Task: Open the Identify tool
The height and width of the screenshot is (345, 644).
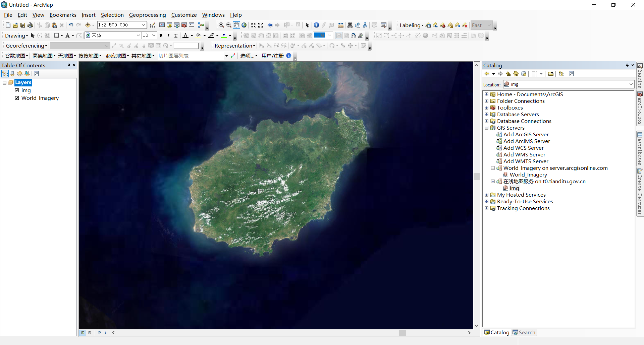Action: 316,25
